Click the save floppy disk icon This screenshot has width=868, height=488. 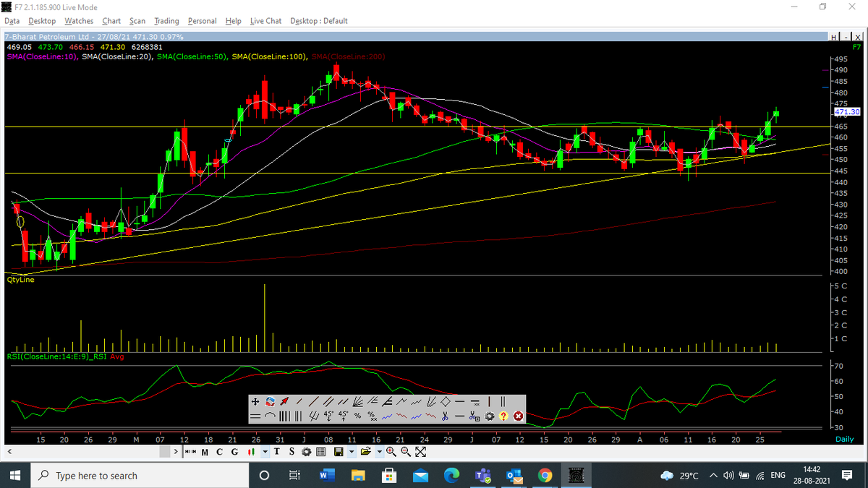(339, 453)
